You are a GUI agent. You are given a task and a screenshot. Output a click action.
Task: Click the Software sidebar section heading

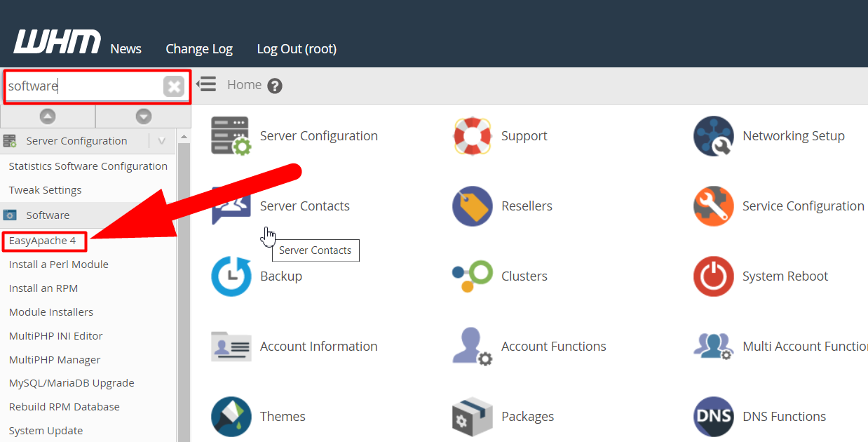tap(48, 215)
